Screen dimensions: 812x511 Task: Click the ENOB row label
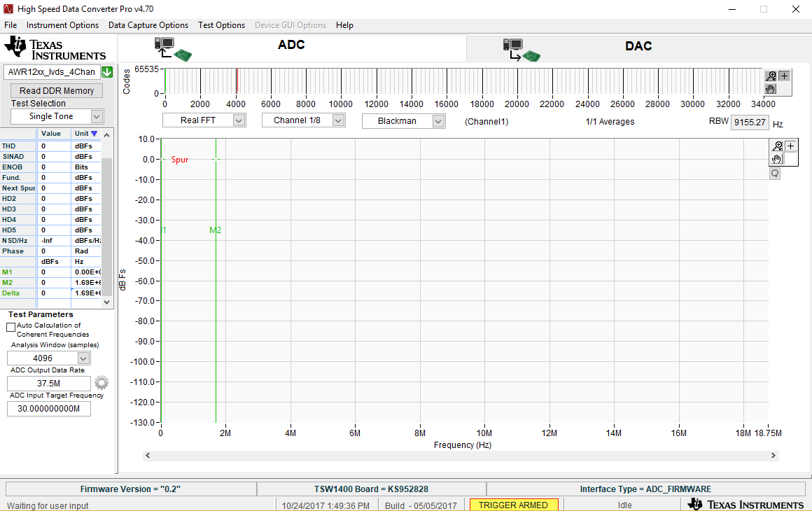click(x=13, y=167)
